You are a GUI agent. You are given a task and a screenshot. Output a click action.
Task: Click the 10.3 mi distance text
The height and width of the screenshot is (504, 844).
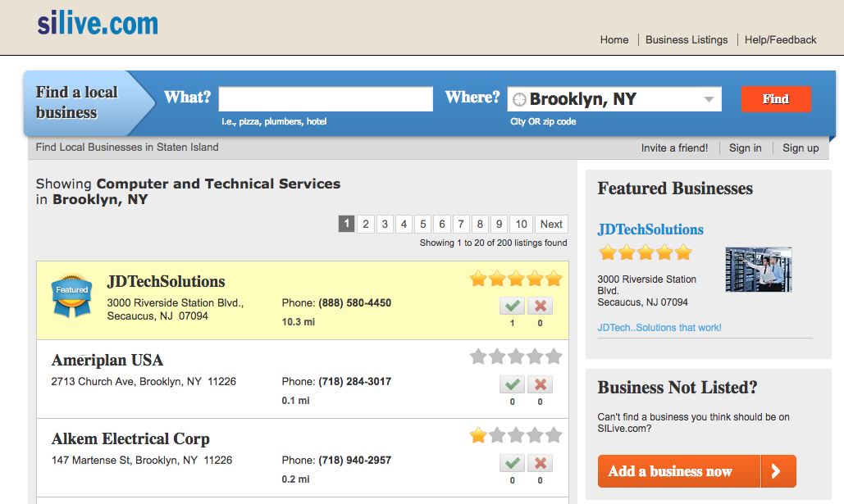[x=299, y=321]
